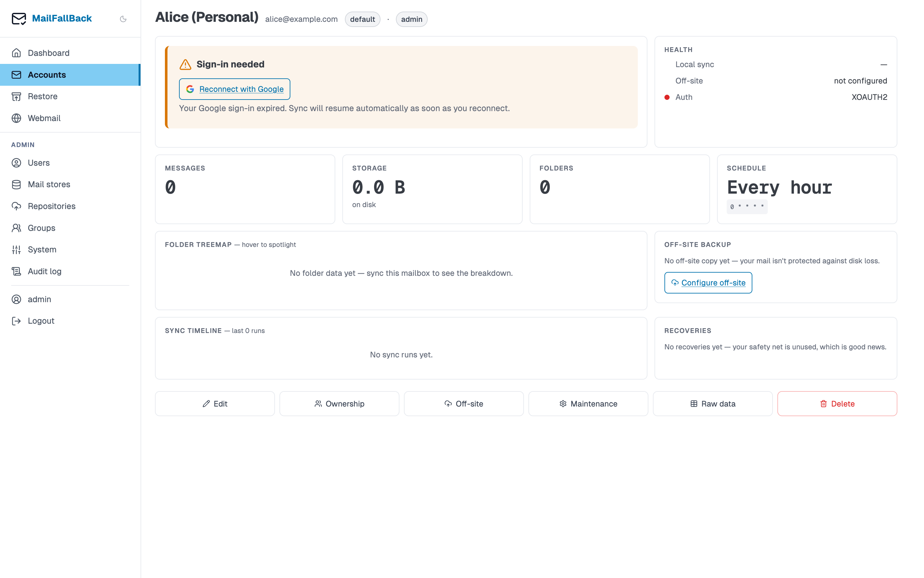Click the Alice (Personal) page title
Viewport: 924px width, 578px height.
pyautogui.click(x=207, y=17)
